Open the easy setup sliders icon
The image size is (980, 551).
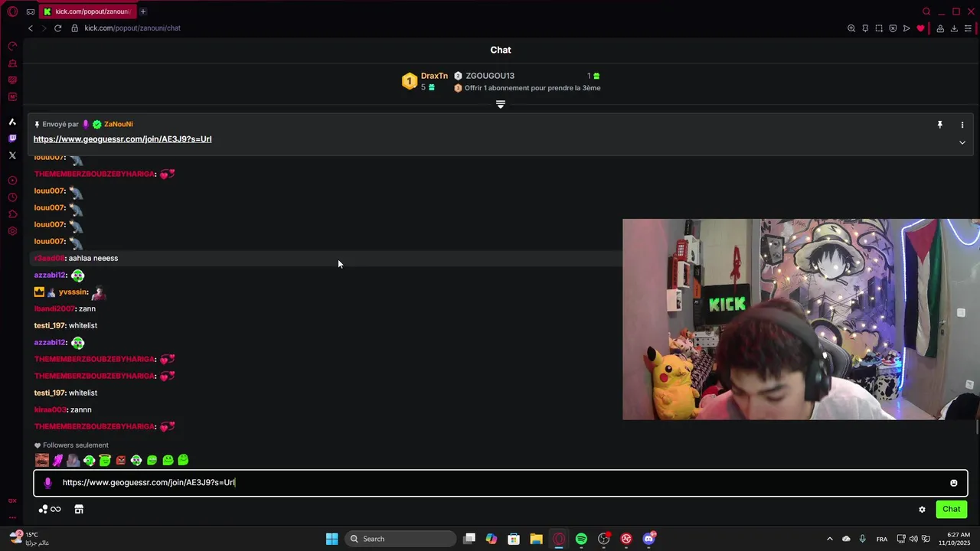coord(969,28)
